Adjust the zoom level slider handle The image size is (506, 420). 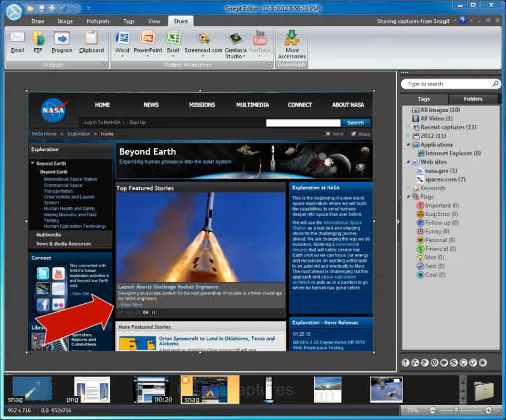click(456, 410)
